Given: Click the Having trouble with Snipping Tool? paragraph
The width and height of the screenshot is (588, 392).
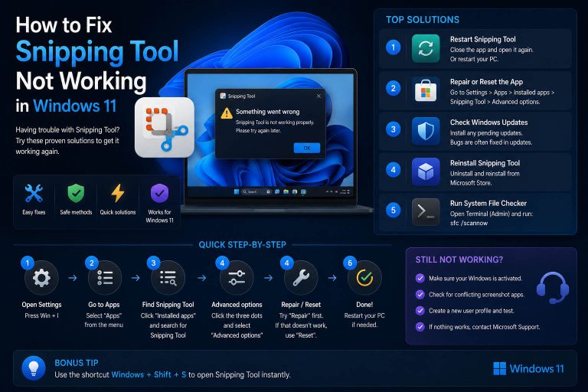Looking at the screenshot, I should point(67,141).
